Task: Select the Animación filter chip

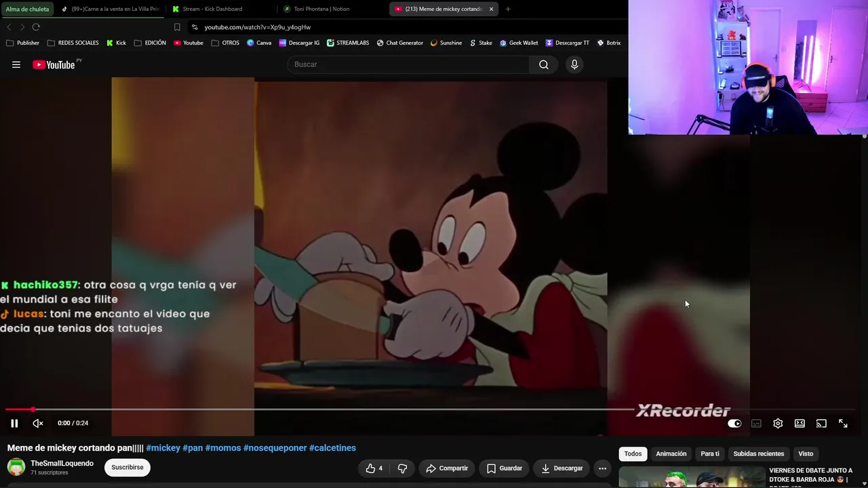Action: coord(671,454)
